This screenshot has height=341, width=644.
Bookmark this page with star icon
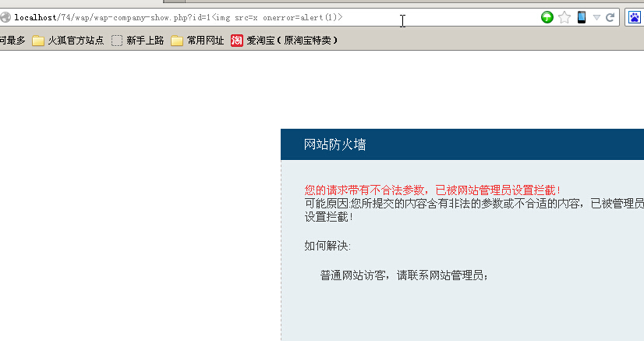click(564, 17)
